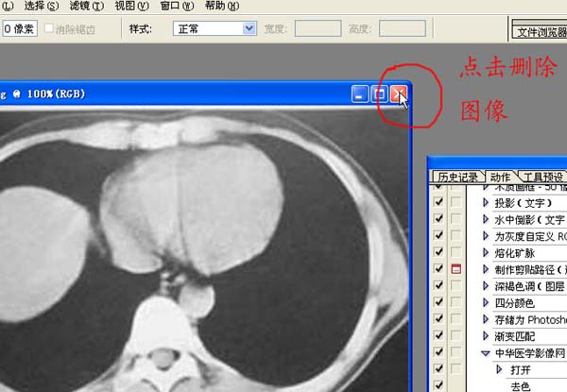Toggle the checkmark for 打开 step

coord(438,368)
